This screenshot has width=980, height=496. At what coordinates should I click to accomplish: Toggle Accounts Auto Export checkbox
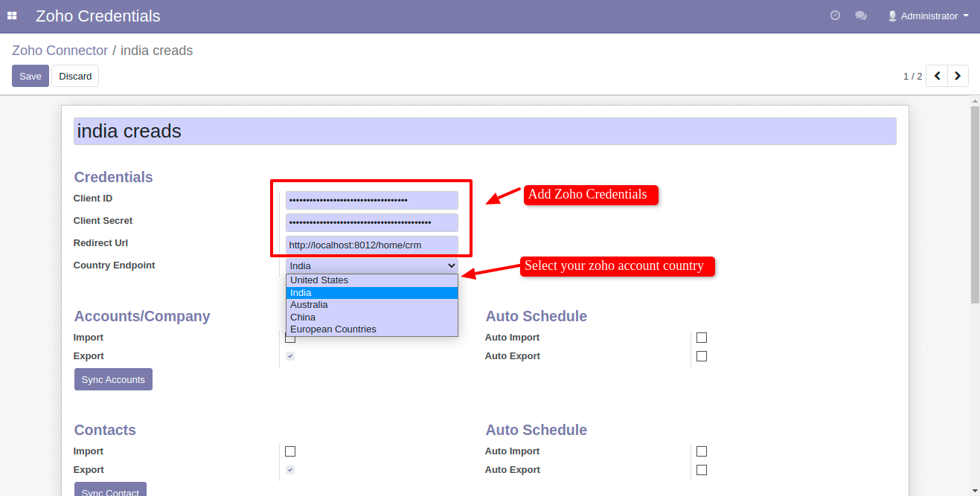(x=702, y=356)
